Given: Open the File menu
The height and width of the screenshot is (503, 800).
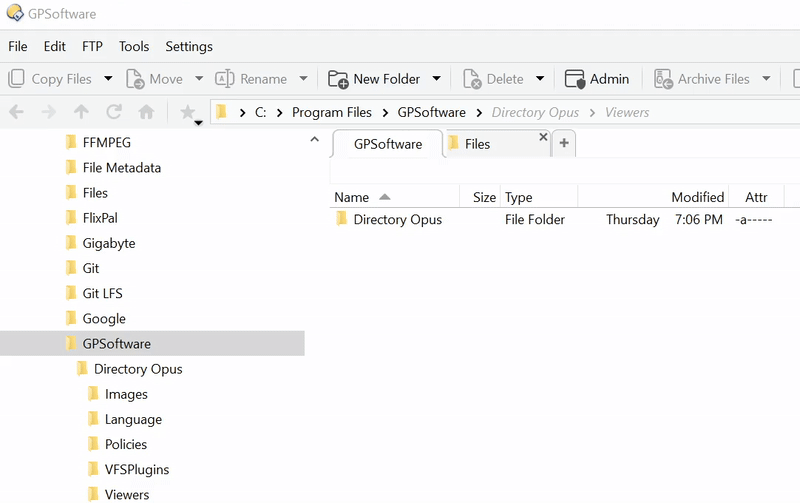Looking at the screenshot, I should coord(18,46).
